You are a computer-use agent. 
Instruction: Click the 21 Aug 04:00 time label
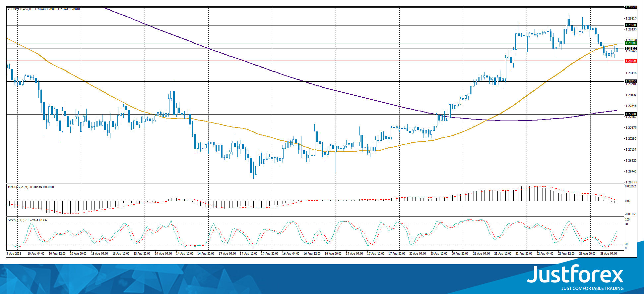click(482, 254)
